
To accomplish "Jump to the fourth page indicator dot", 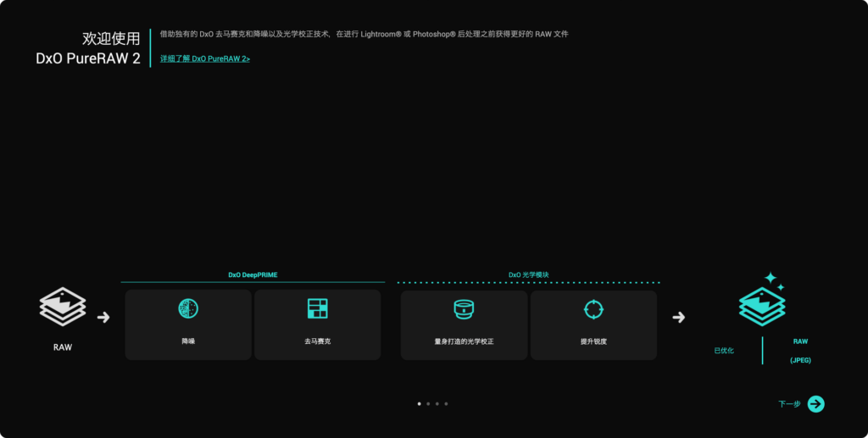I will [x=446, y=404].
